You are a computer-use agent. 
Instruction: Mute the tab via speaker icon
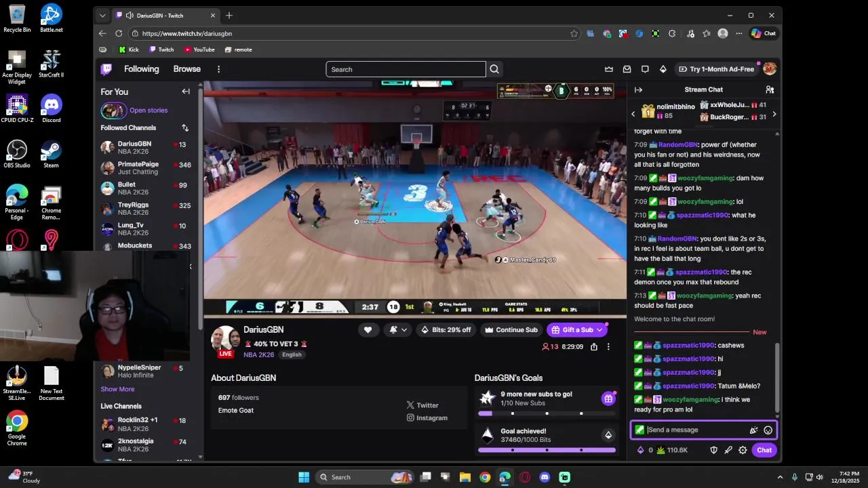[x=129, y=16]
